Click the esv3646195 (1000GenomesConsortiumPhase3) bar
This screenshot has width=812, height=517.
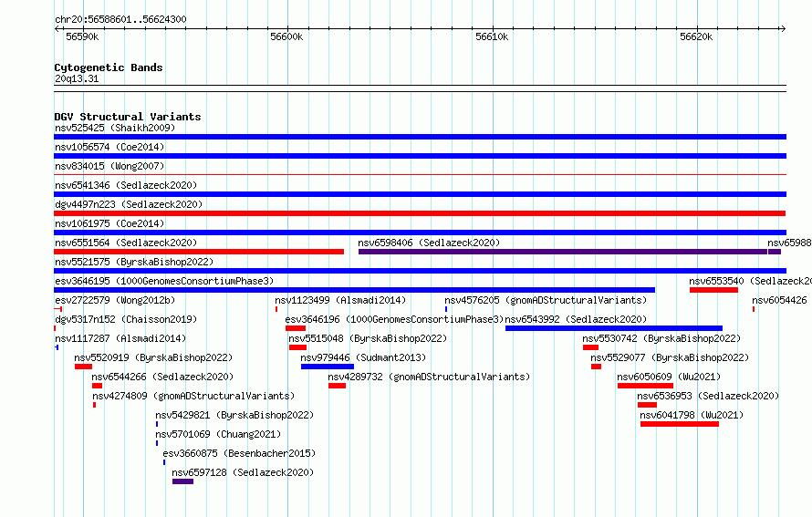click(354, 290)
